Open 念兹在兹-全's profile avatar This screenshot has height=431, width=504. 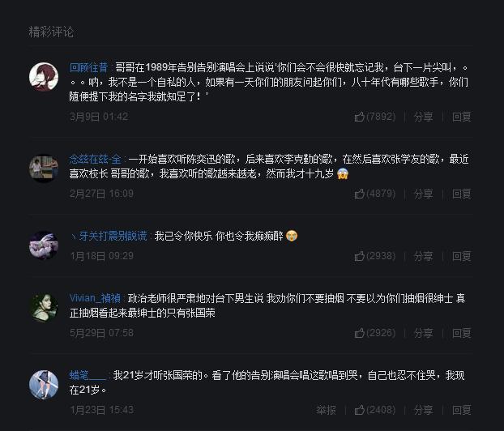tap(44, 169)
